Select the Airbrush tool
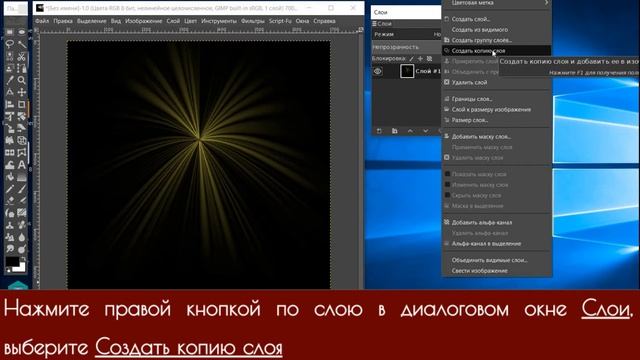This screenshot has height=360, width=640. pos(22,201)
